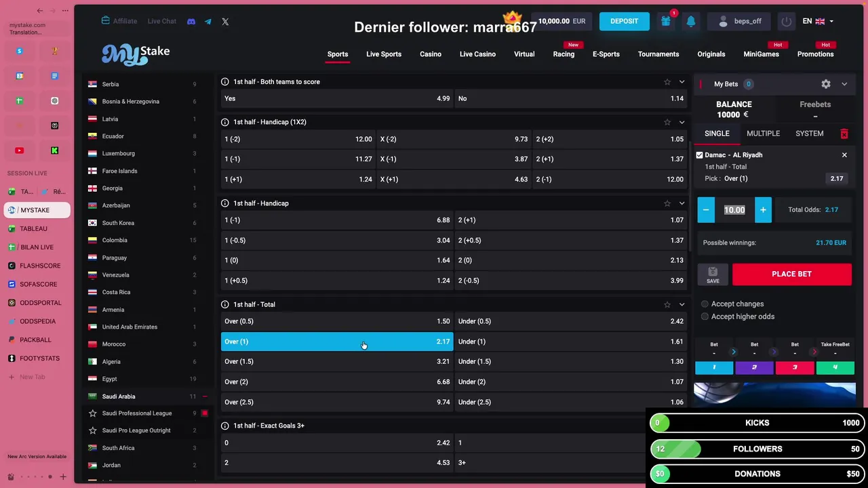Remove Damac - AL Riyadh selection

(x=844, y=155)
